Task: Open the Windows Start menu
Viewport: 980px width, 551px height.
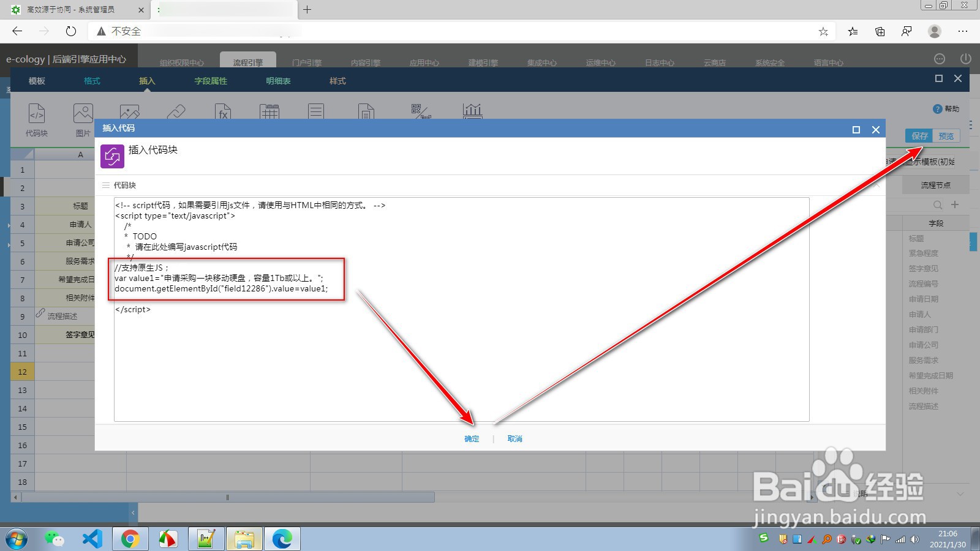Action: [x=17, y=539]
